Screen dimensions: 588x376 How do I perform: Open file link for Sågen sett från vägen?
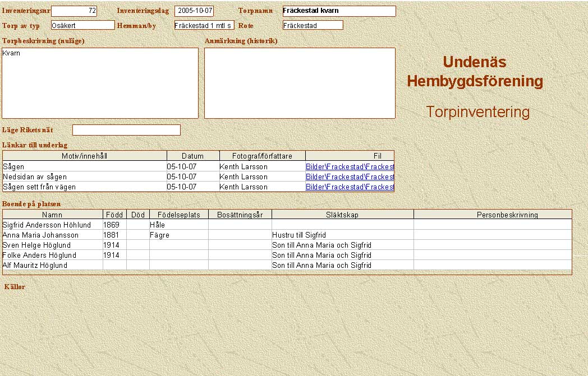pyautogui.click(x=350, y=187)
